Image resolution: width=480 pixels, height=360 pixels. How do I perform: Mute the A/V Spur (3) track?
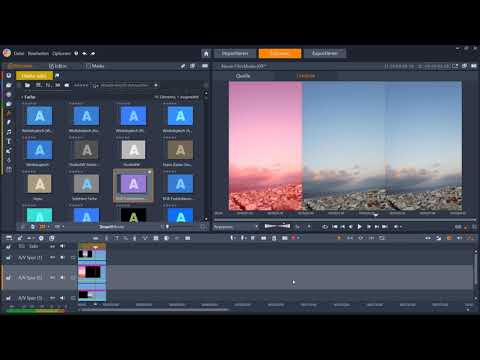[62, 298]
